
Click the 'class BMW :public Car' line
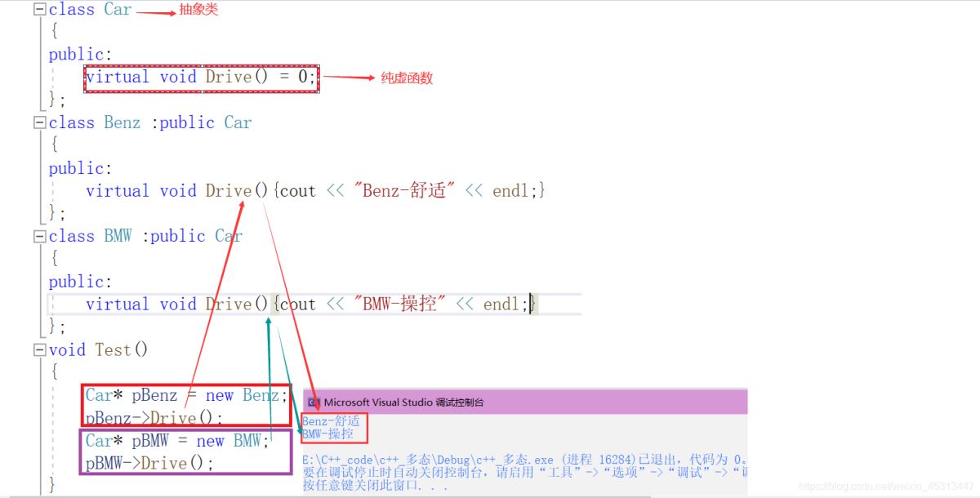point(145,236)
